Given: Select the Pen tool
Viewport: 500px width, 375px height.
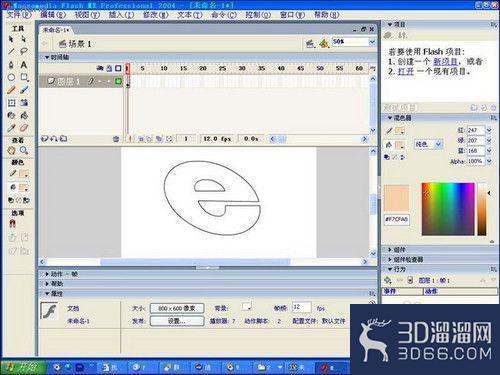Looking at the screenshot, I should pyautogui.click(x=11, y=64).
